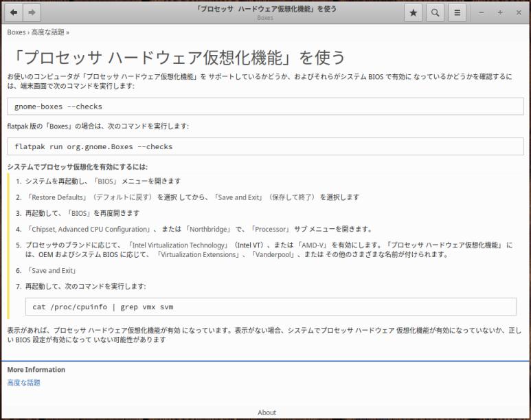Open 高度な話題 link under More Information
The height and width of the screenshot is (420, 531).
pos(24,383)
